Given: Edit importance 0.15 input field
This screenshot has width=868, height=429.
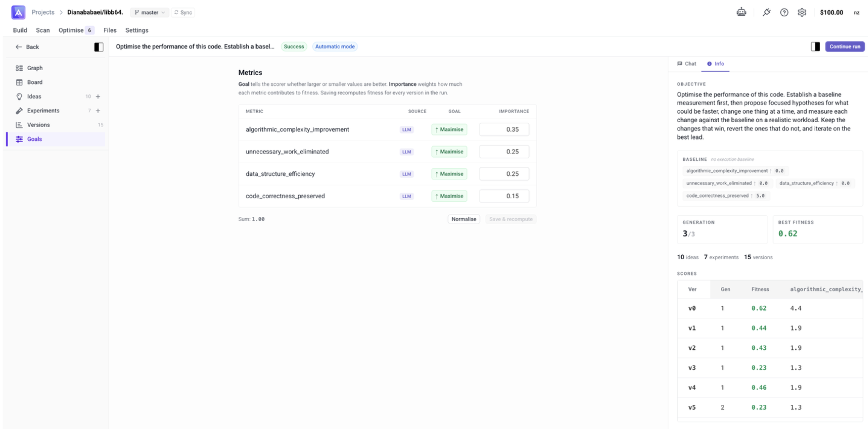Looking at the screenshot, I should pos(504,196).
